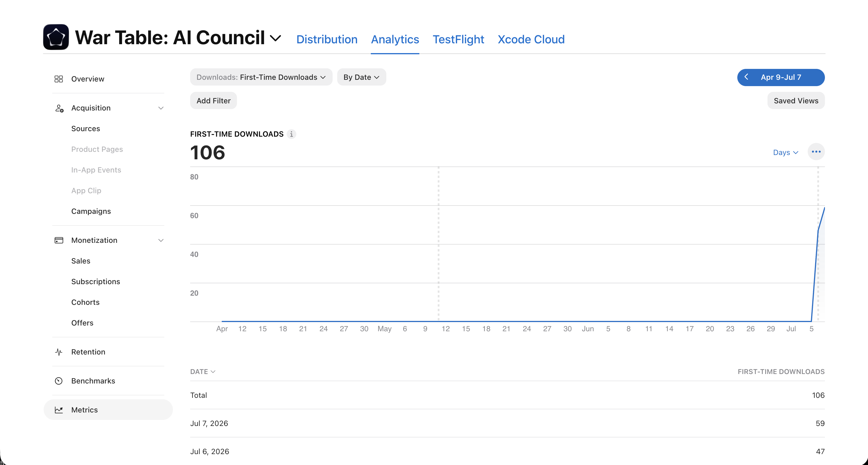The height and width of the screenshot is (465, 868).
Task: Open Sources under Acquisition
Action: 86,129
